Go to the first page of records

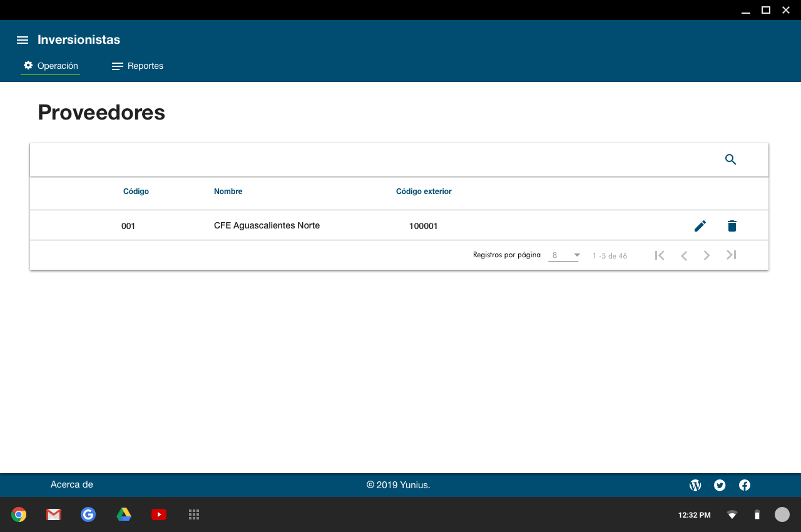click(660, 255)
